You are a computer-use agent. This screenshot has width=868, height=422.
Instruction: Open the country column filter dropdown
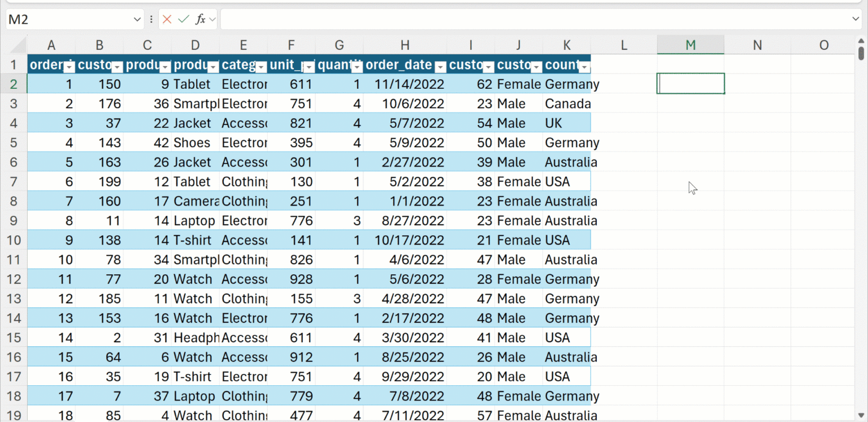pos(584,67)
